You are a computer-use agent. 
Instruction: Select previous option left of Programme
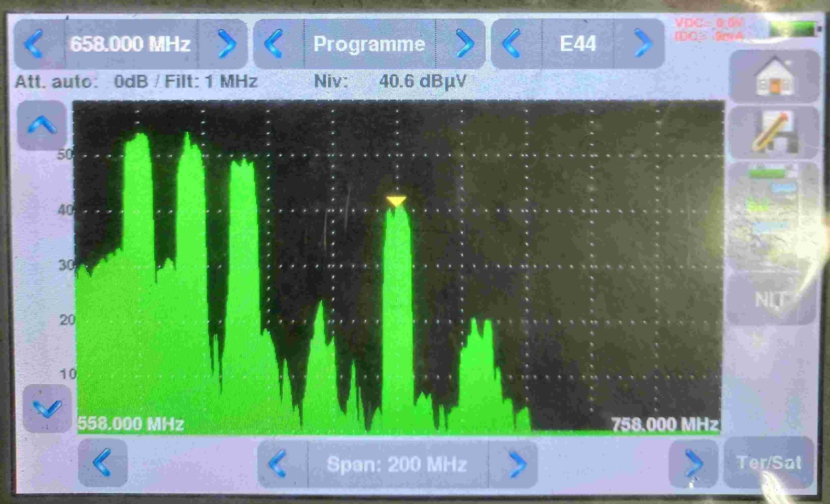coord(275,44)
